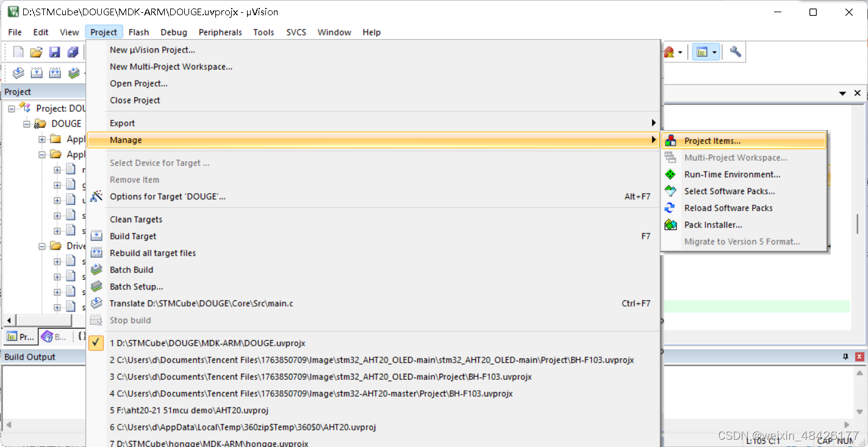
Task: Click the Build Target menu icon
Action: [x=96, y=236]
